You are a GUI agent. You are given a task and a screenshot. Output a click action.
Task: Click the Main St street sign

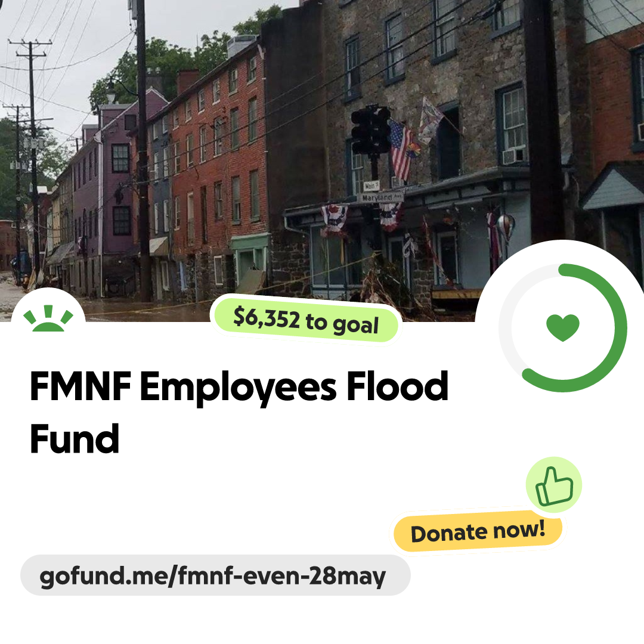371,185
